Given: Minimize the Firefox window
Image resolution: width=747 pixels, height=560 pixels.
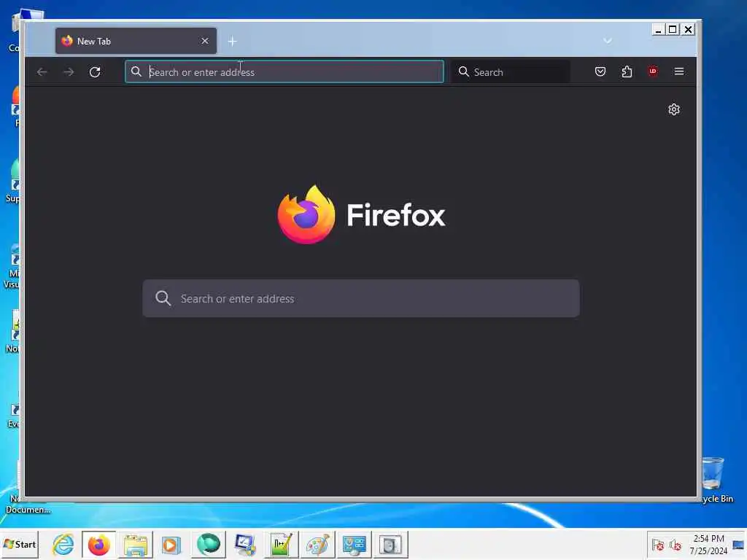Looking at the screenshot, I should 658,29.
